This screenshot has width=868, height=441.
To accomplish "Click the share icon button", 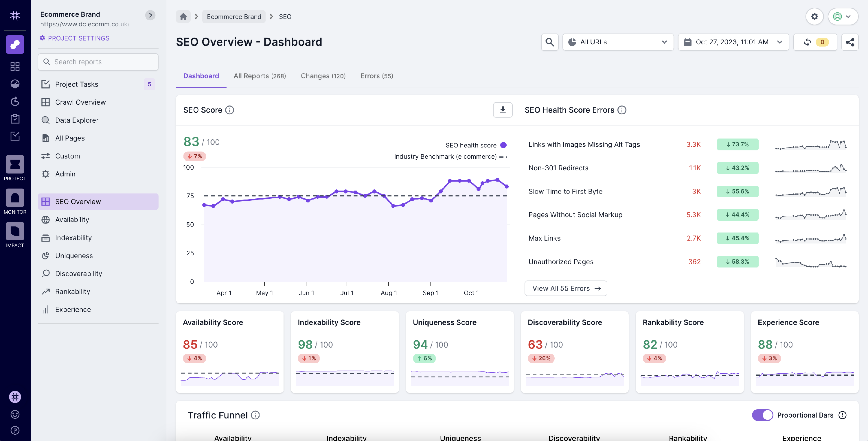I will click(x=850, y=42).
